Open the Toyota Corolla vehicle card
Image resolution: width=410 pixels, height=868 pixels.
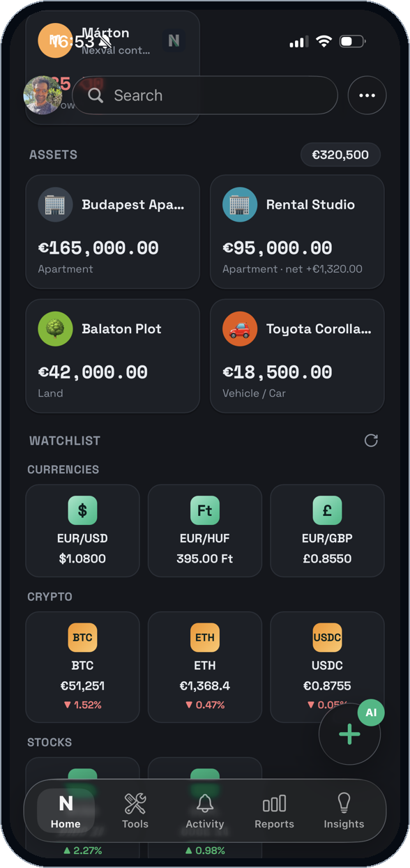click(x=297, y=356)
